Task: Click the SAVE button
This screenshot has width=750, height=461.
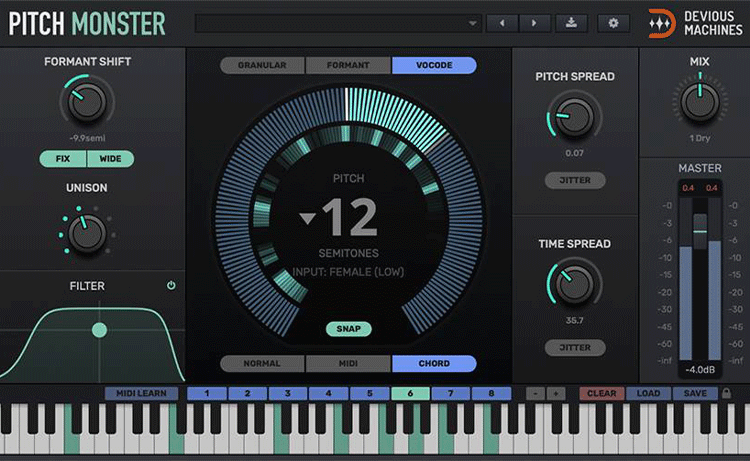Action: click(695, 393)
